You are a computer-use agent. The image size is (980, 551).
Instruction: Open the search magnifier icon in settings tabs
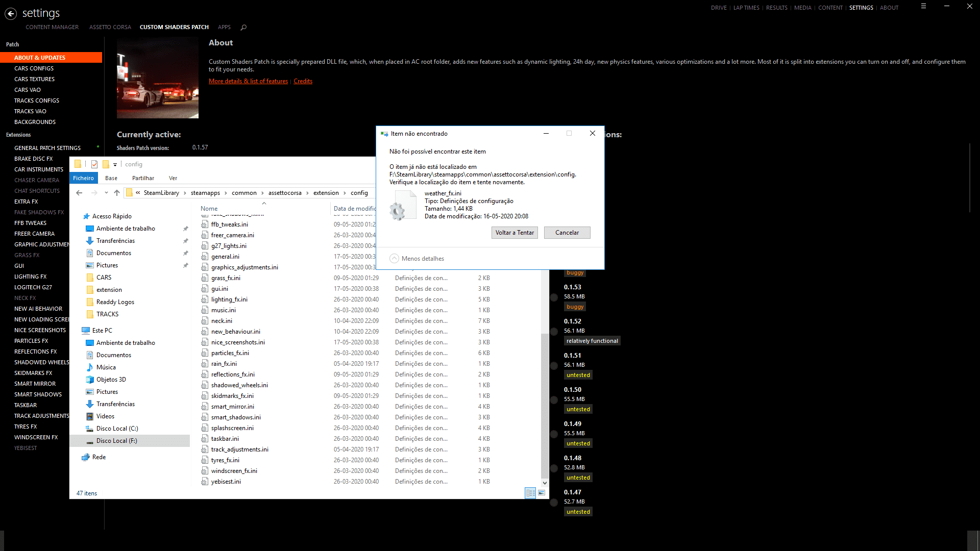click(x=243, y=28)
